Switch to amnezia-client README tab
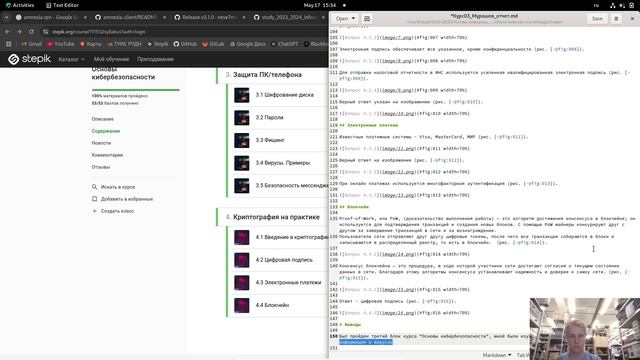The width and height of the screenshot is (640, 360). (x=129, y=17)
